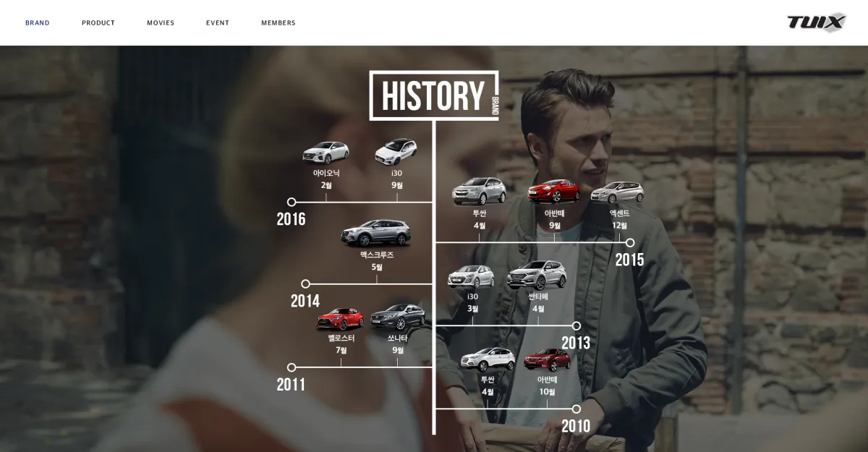Screen dimensions: 868x452
Task: Click the 2015 투싼 car image
Action: [x=479, y=192]
